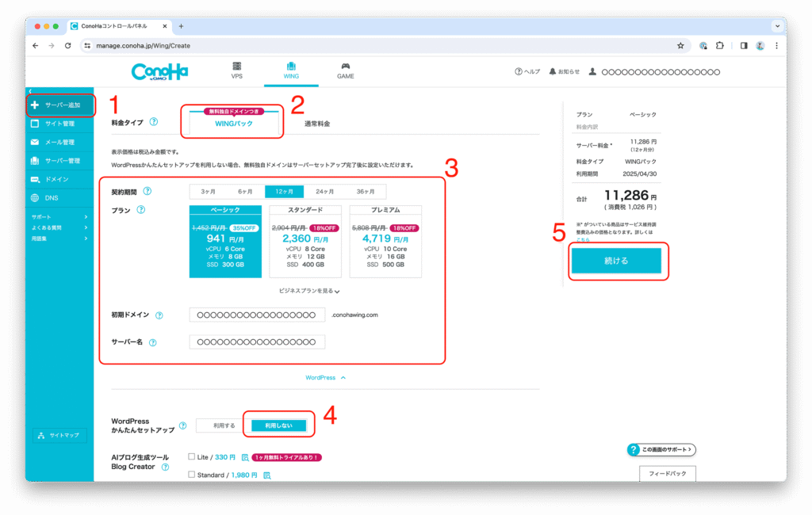Click the 続ける continue button

tap(616, 261)
